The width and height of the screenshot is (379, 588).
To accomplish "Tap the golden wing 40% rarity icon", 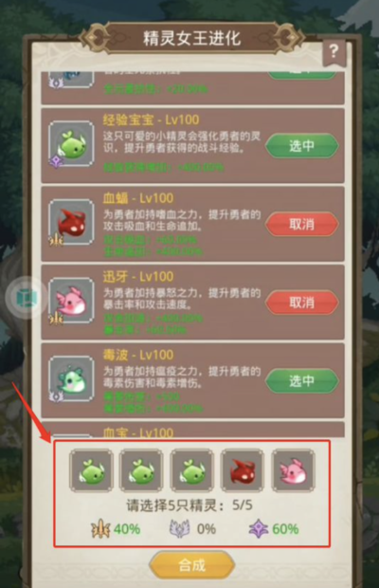I will 100,529.
